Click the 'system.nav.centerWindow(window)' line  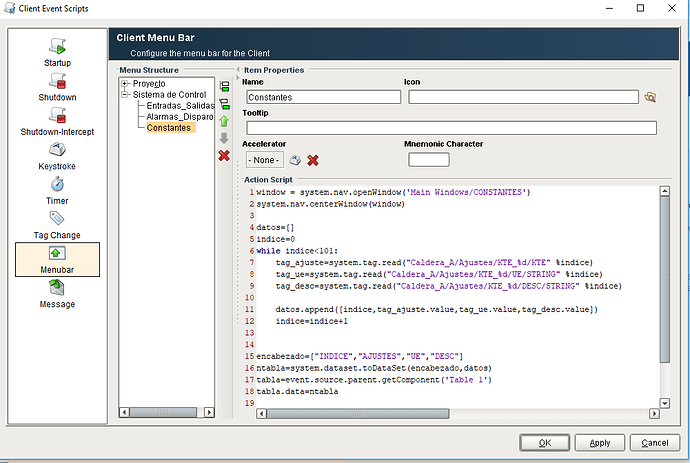pos(330,204)
